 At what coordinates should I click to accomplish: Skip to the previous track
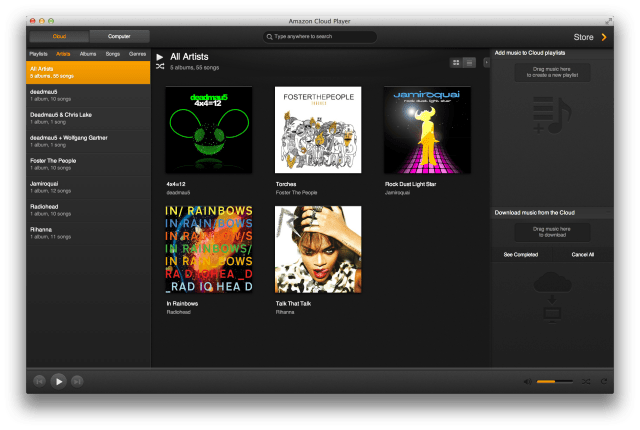[x=40, y=381]
